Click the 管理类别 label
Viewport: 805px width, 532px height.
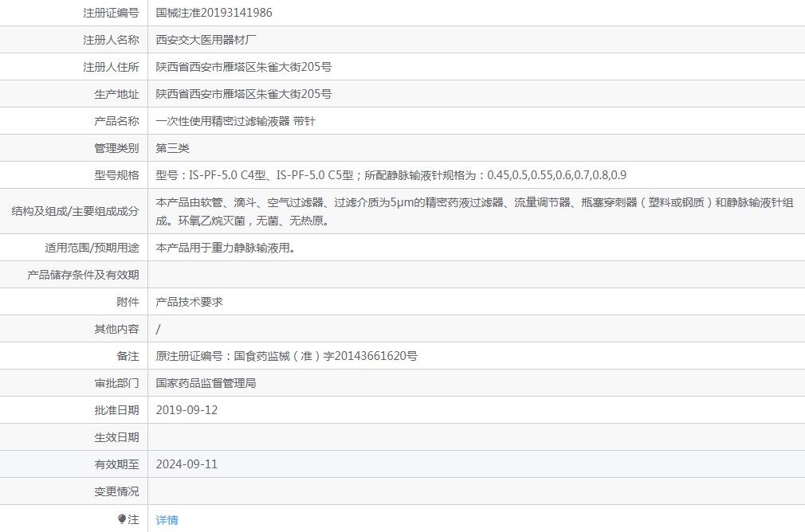pos(116,149)
